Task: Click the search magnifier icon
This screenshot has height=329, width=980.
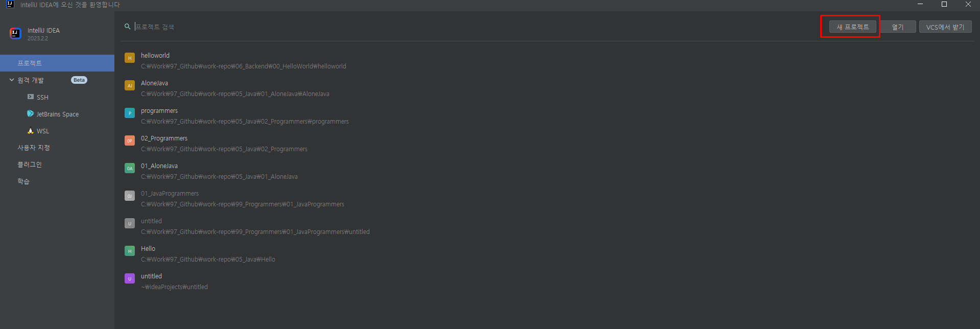Action: [x=128, y=27]
